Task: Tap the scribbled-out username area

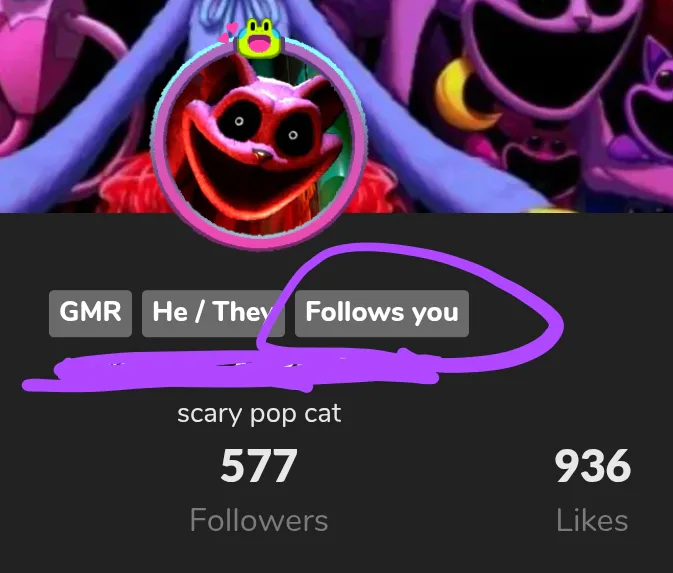Action: 240,370
